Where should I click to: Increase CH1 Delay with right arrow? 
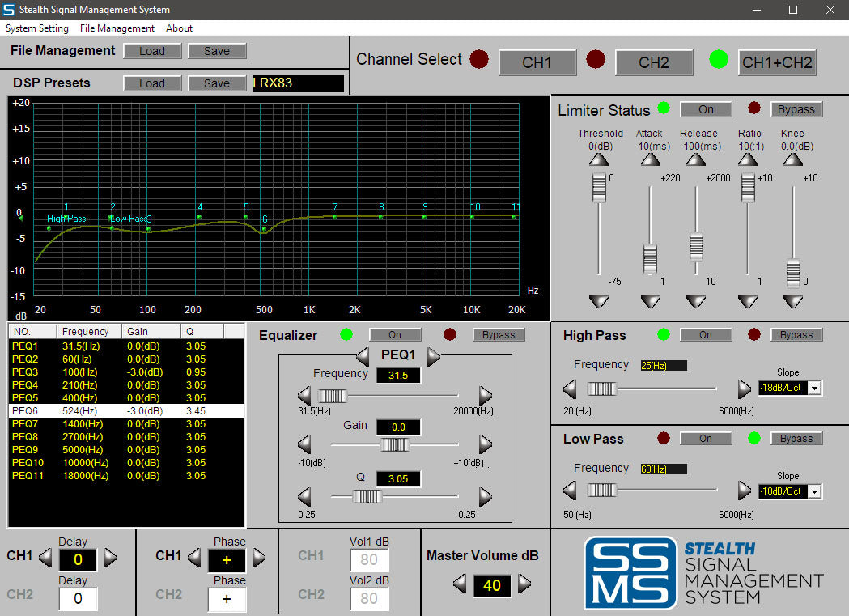[110, 558]
